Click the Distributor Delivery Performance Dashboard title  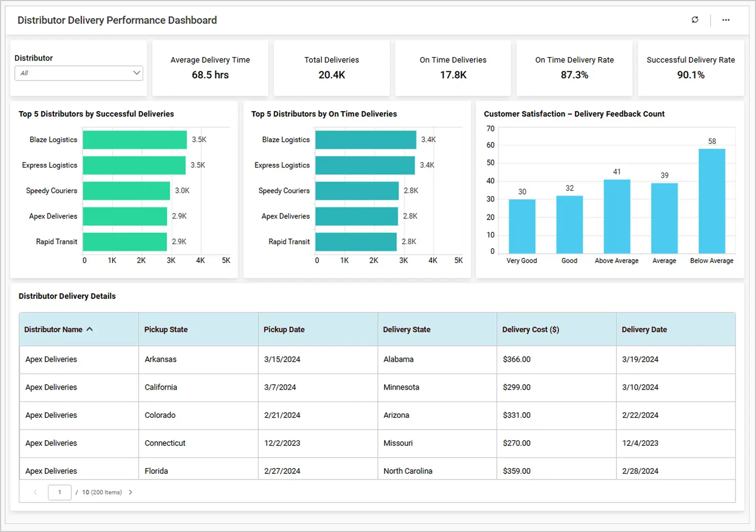pyautogui.click(x=117, y=20)
